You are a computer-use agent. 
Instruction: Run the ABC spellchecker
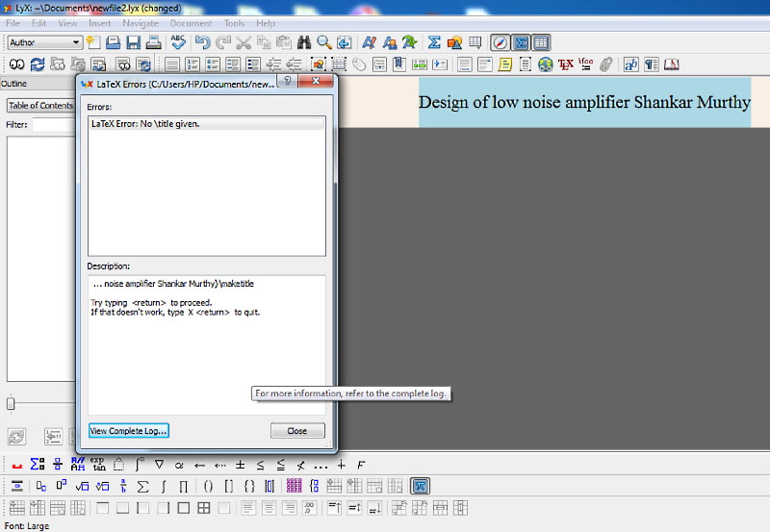pyautogui.click(x=178, y=42)
